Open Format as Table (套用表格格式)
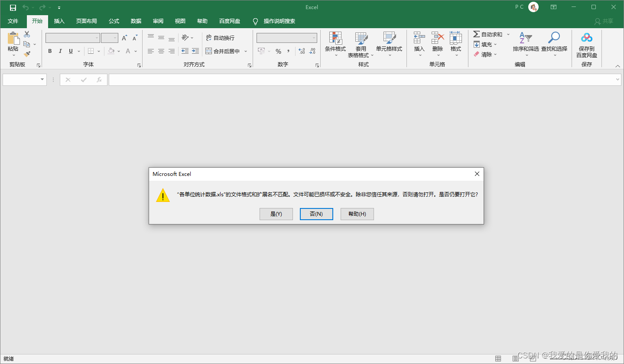The image size is (624, 364). [x=361, y=45]
